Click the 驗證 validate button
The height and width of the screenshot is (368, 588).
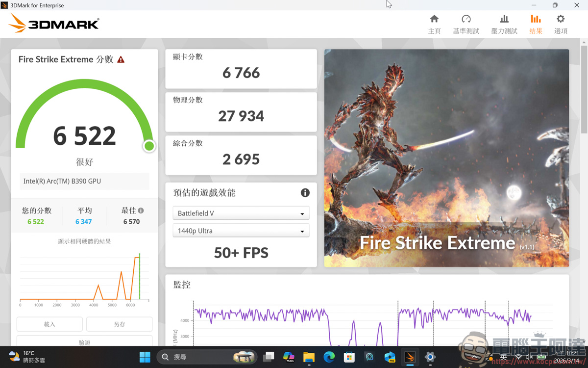[x=84, y=342]
